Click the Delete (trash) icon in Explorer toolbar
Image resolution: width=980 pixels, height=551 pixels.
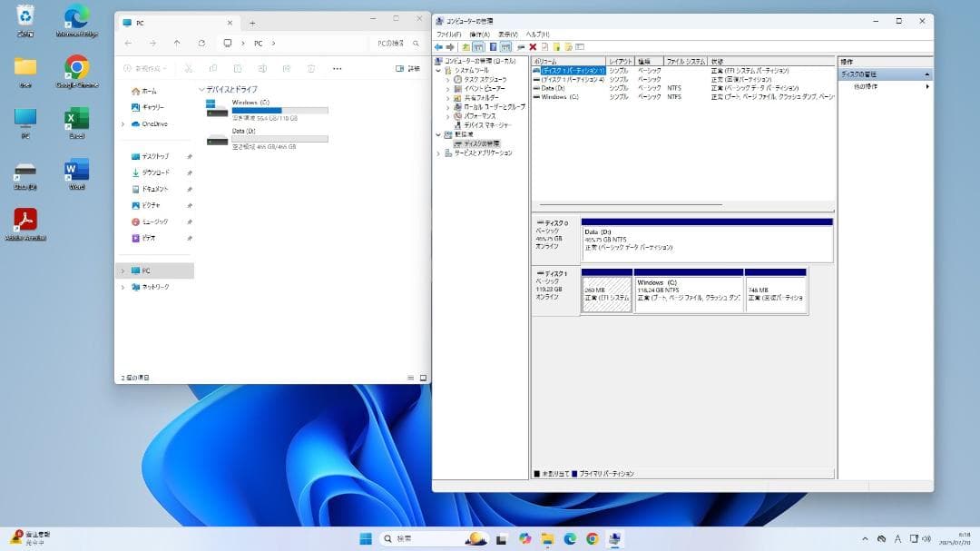click(x=311, y=68)
